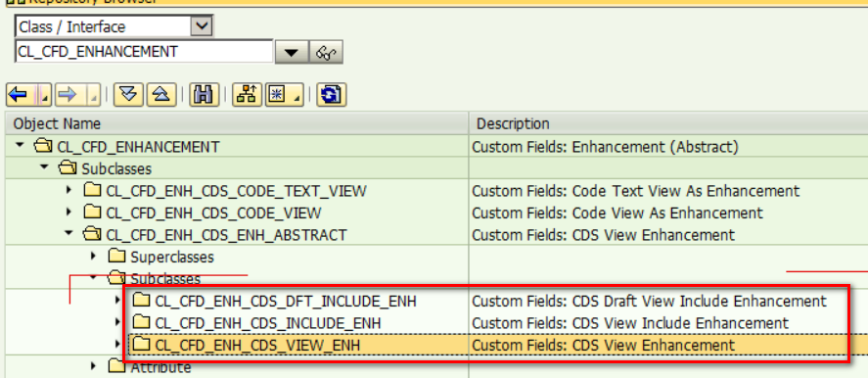Click the CL_CFD_ENHANCEMENT name input field
Screen dimensions: 868x378
click(x=144, y=52)
